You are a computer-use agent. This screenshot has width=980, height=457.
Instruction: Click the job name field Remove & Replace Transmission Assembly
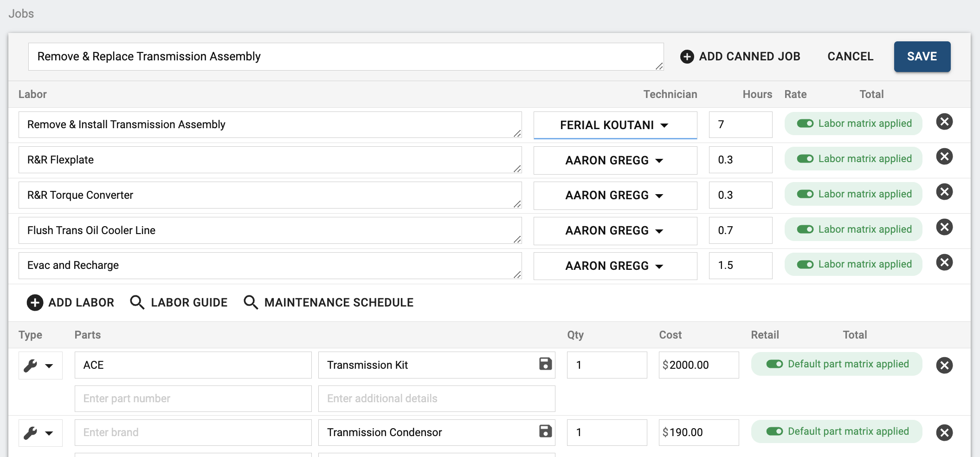click(346, 57)
